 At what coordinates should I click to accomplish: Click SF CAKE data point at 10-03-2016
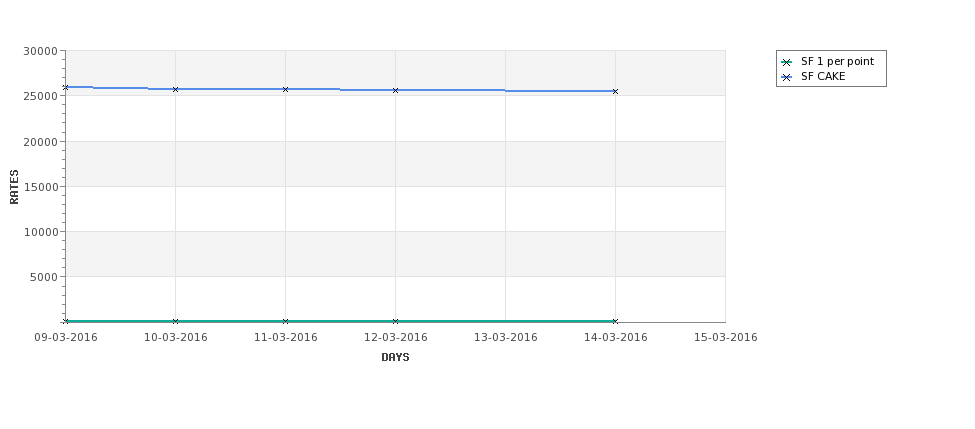[x=175, y=90]
